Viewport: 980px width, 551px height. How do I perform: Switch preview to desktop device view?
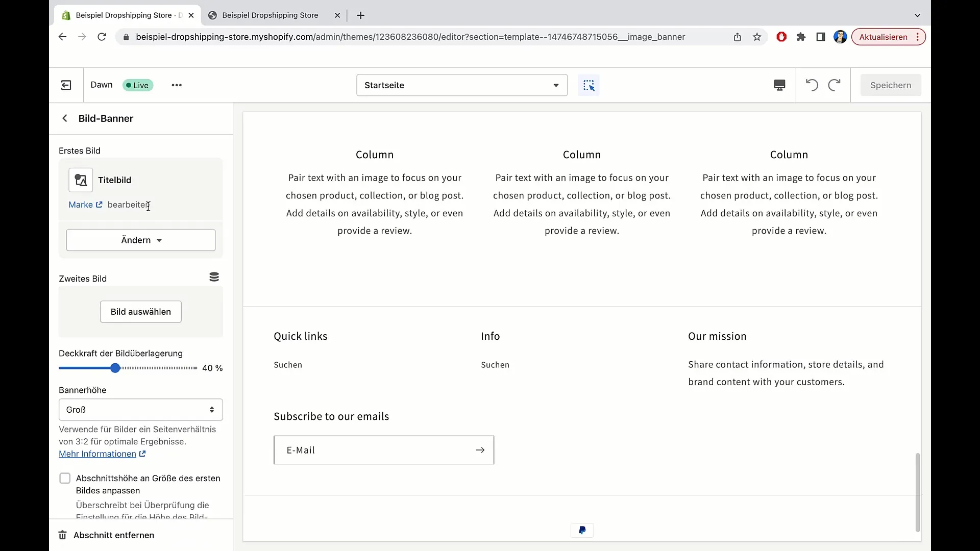pyautogui.click(x=779, y=85)
